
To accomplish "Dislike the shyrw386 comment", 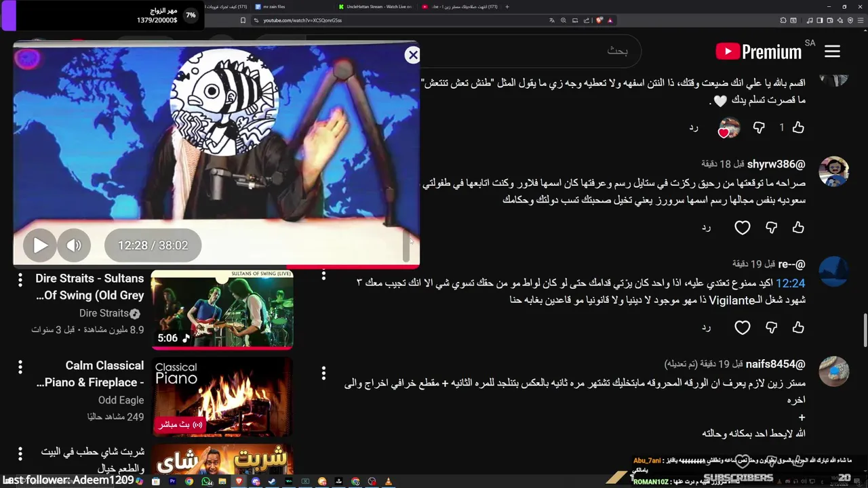I will point(771,228).
